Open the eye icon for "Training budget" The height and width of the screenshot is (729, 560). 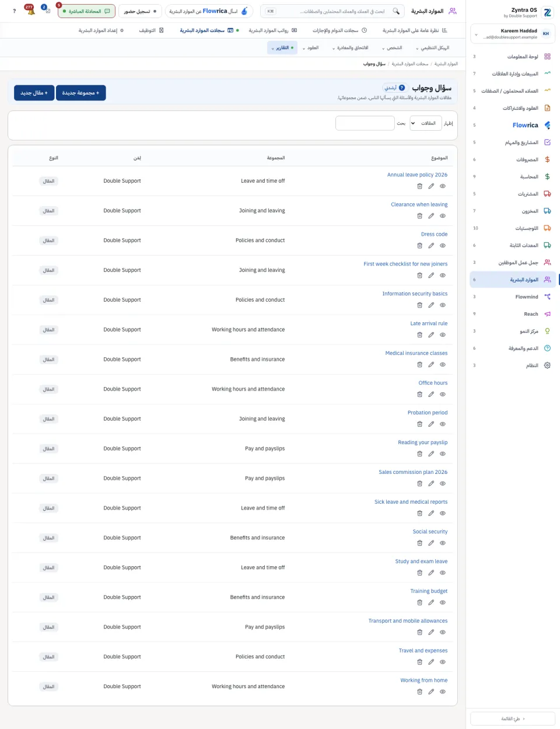pyautogui.click(x=443, y=602)
